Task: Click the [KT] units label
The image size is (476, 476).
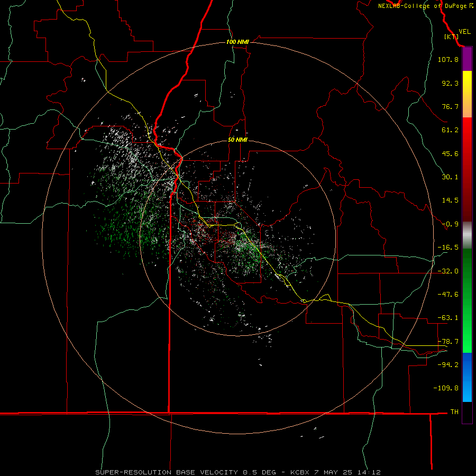Action: point(451,36)
